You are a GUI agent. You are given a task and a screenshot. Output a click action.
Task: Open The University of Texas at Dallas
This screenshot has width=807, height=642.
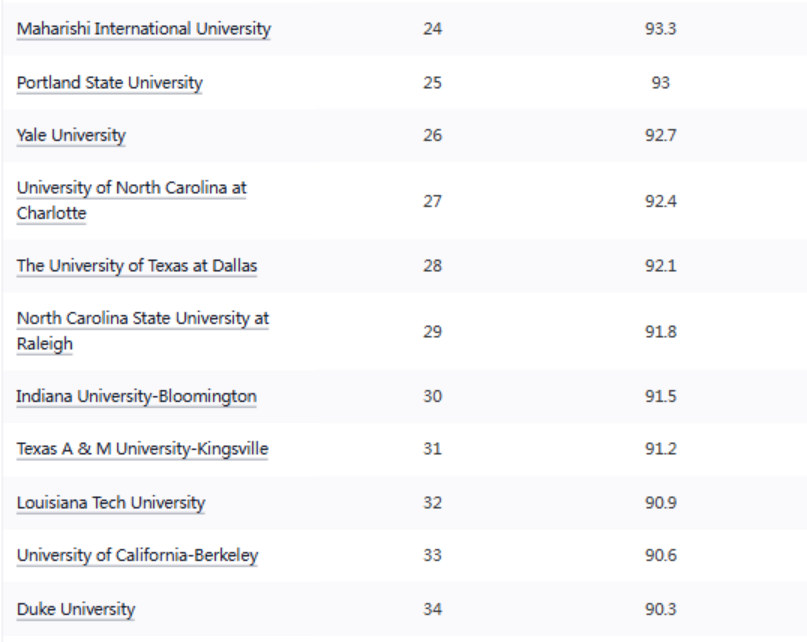coord(137,266)
